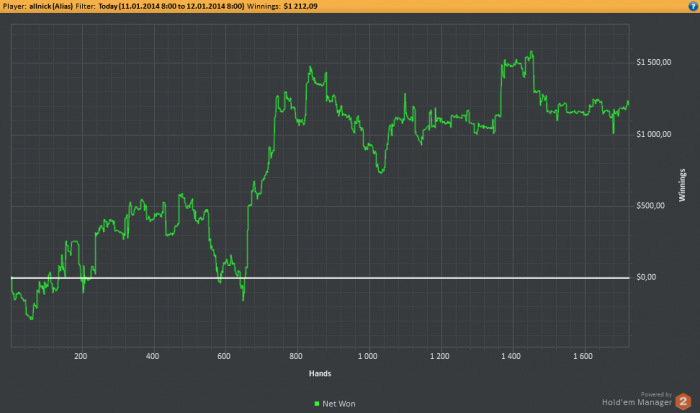700x413 pixels.
Task: Click the Powered by Hold'em Manager text
Action: (637, 400)
